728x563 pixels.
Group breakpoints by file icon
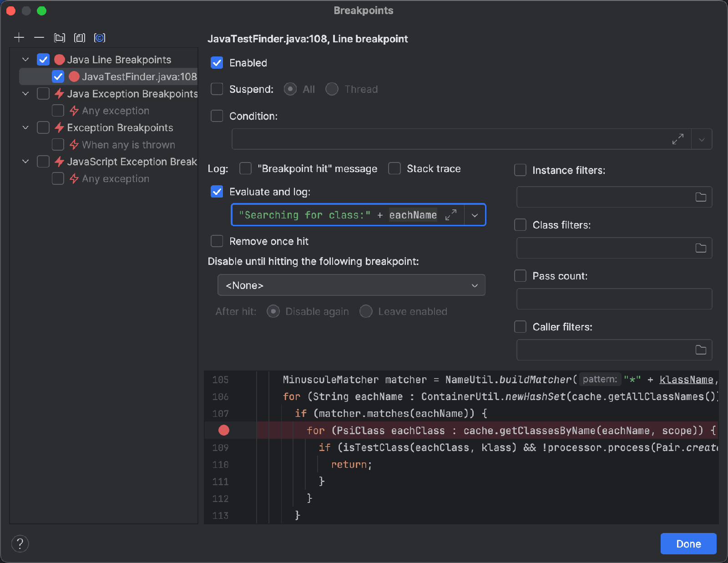coord(80,38)
